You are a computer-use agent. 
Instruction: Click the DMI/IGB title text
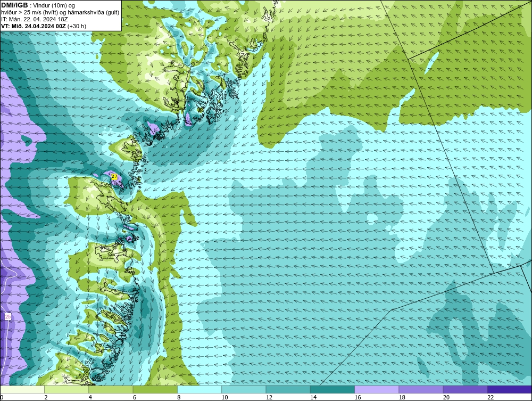[14, 5]
